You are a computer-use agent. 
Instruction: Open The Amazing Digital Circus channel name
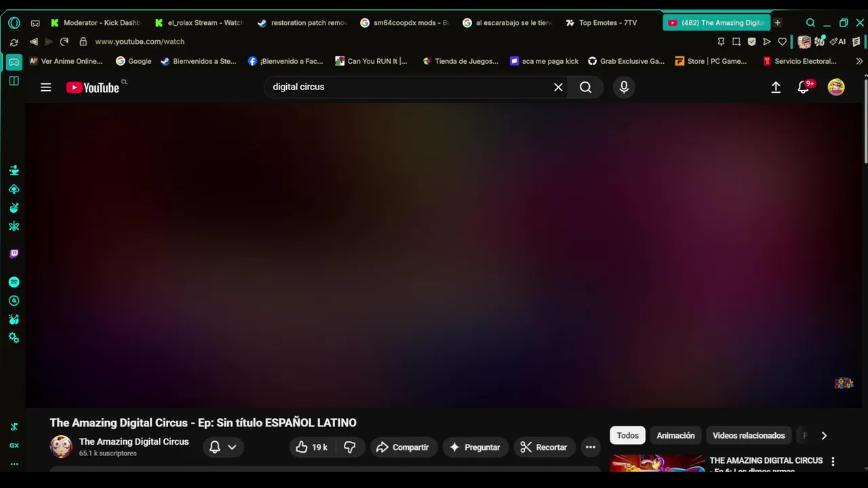coord(134,442)
